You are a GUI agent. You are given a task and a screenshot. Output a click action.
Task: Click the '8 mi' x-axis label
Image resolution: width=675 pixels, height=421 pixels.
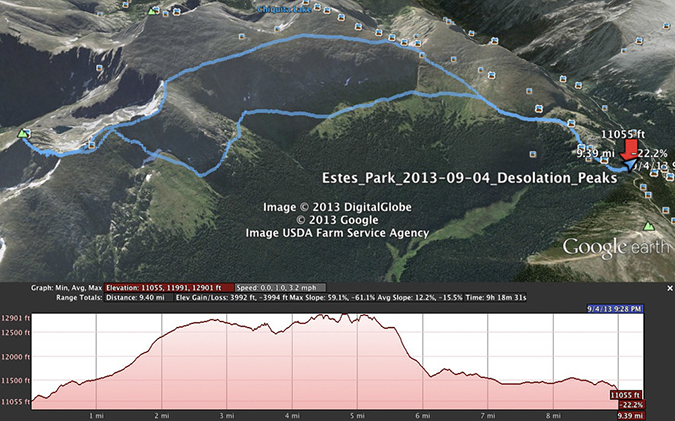coord(553,416)
